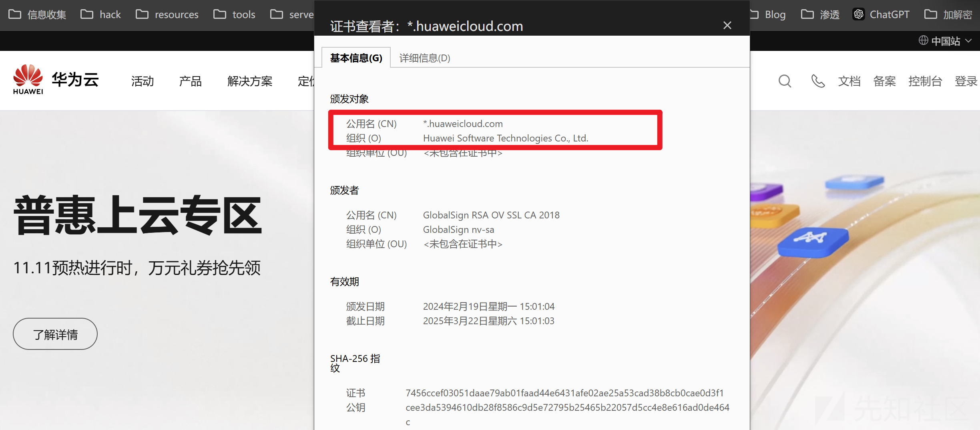Click the 登录 link
Image resolution: width=980 pixels, height=430 pixels.
pyautogui.click(x=966, y=81)
